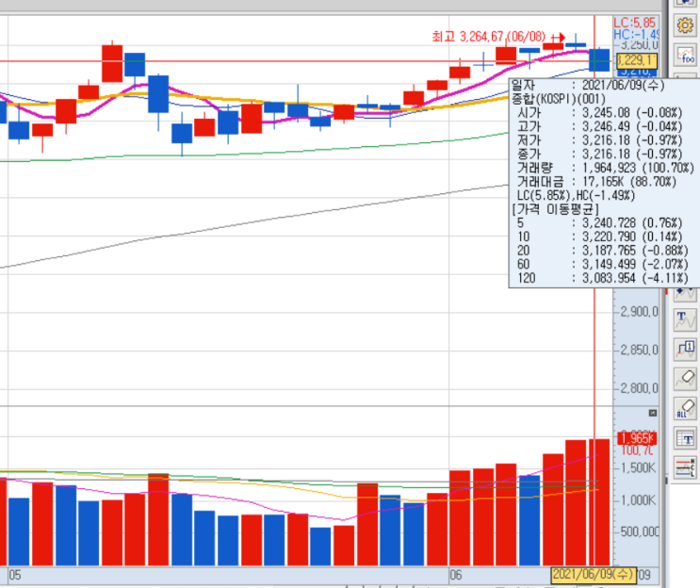
Task: Click the 최고 3,264.67 (06/08) high annotation
Action: (x=489, y=37)
